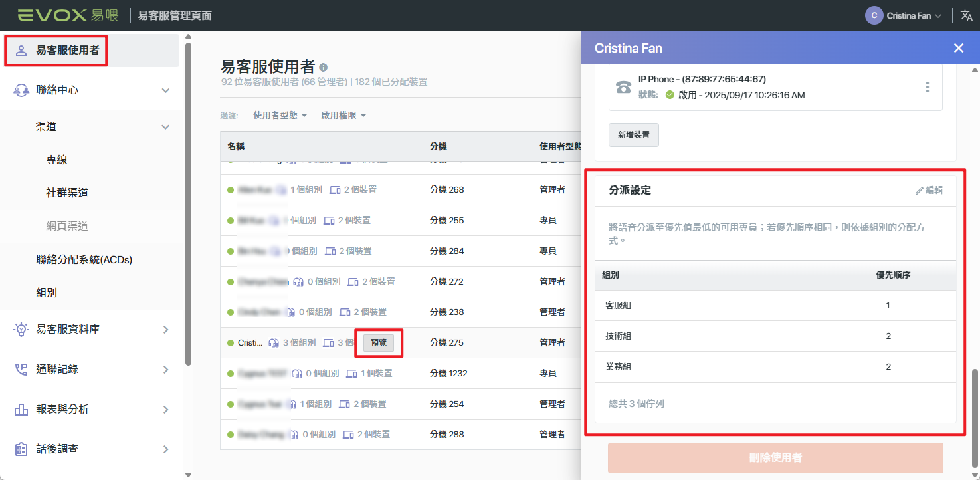Click the device icon in the 分機 284 row
Viewport: 980px width, 480px height.
tap(330, 251)
